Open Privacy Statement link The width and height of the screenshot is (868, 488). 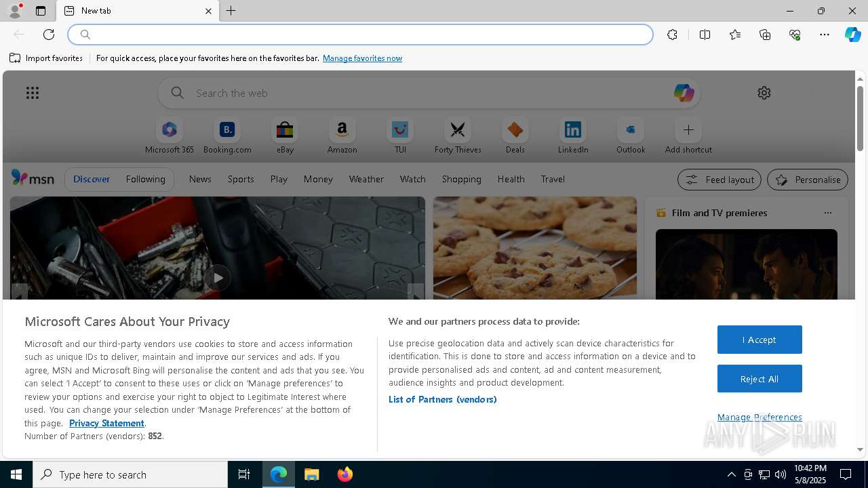[106, 423]
